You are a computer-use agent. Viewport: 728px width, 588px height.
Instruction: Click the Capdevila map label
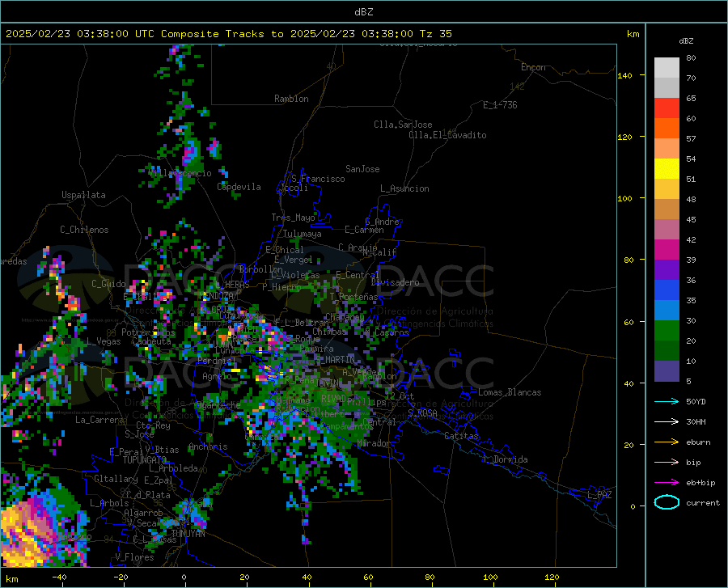(x=239, y=187)
